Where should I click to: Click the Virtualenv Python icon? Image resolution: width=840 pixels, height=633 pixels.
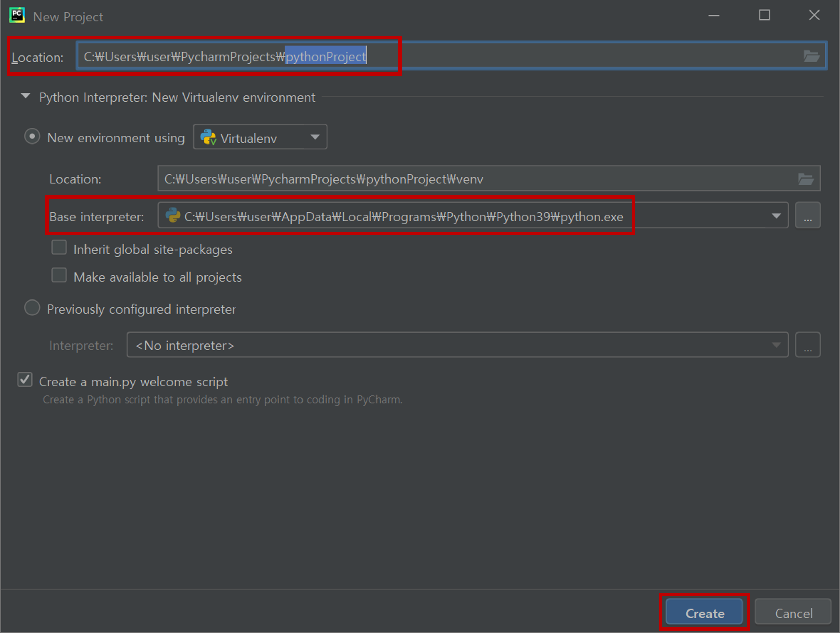(208, 137)
